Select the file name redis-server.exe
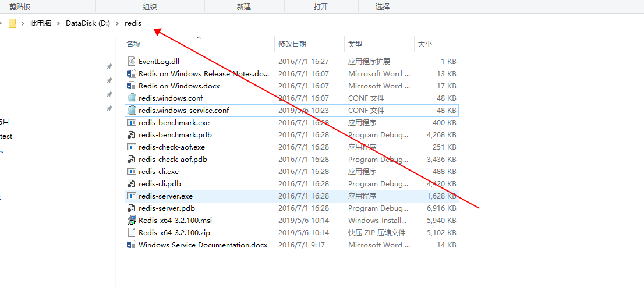The height and width of the screenshot is (287, 644). click(x=165, y=196)
